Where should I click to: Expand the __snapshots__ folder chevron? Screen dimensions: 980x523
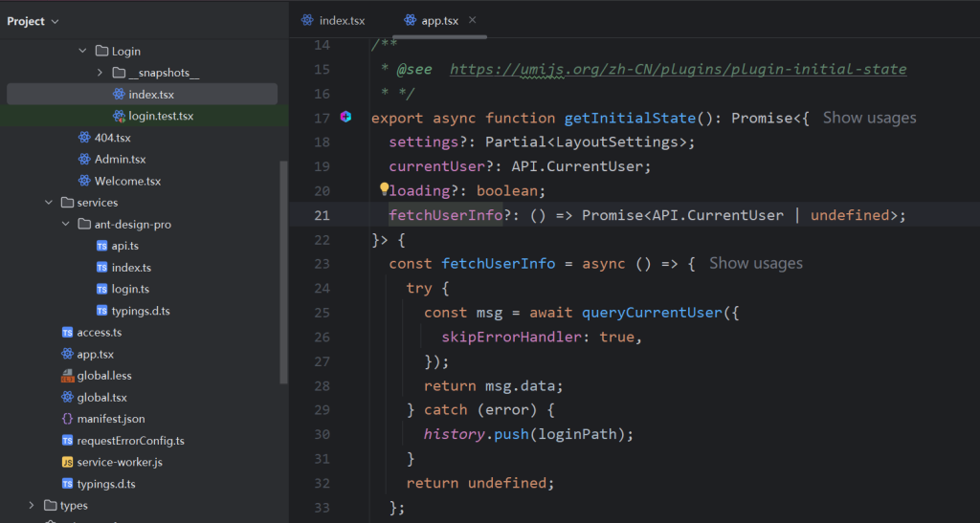[100, 73]
